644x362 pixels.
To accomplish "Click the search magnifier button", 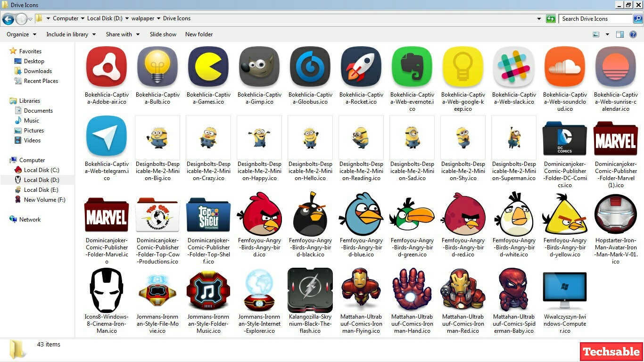I will point(637,19).
